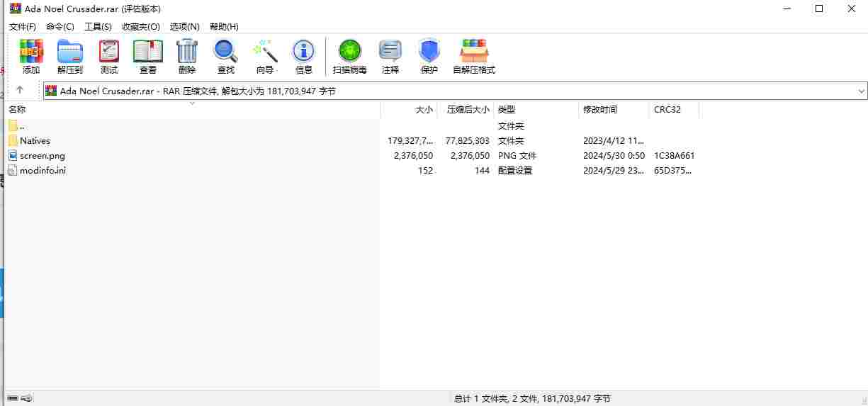The image size is (868, 406).
Task: Click the 查看 (View) book icon
Action: (148, 51)
